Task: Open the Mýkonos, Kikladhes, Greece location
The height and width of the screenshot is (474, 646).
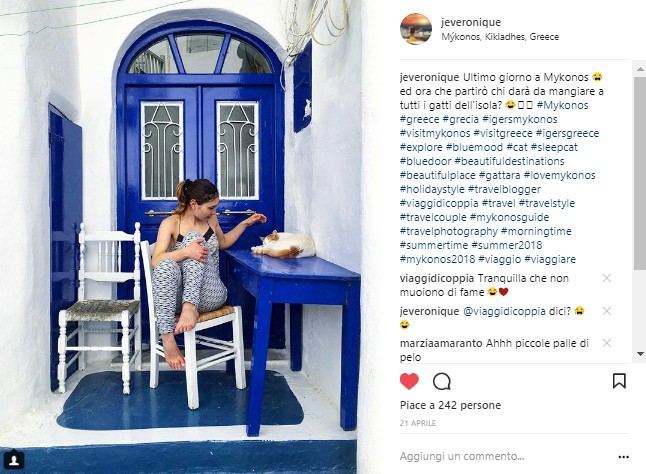Action: [500, 37]
